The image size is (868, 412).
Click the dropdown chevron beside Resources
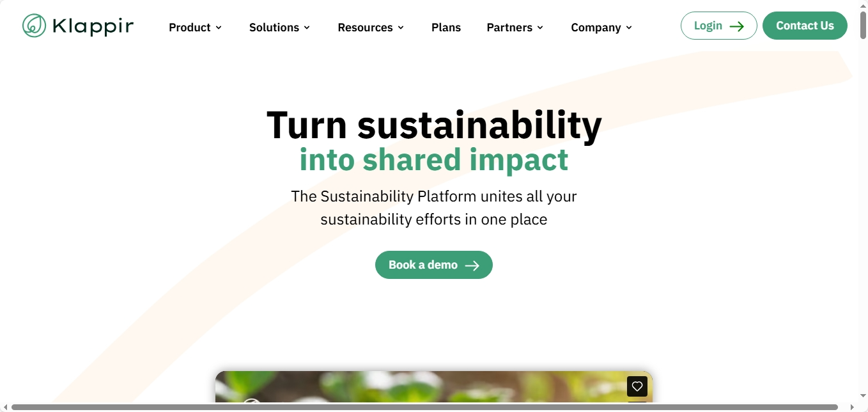pos(401,28)
